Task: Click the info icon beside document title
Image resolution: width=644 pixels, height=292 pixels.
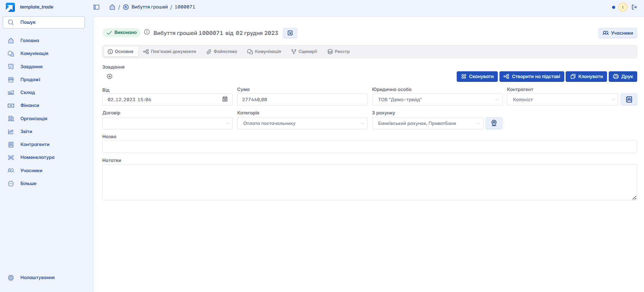Action: 147,32
